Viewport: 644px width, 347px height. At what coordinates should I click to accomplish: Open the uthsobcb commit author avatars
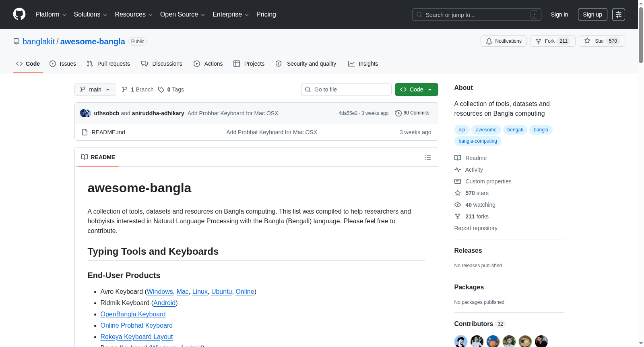[x=85, y=113]
